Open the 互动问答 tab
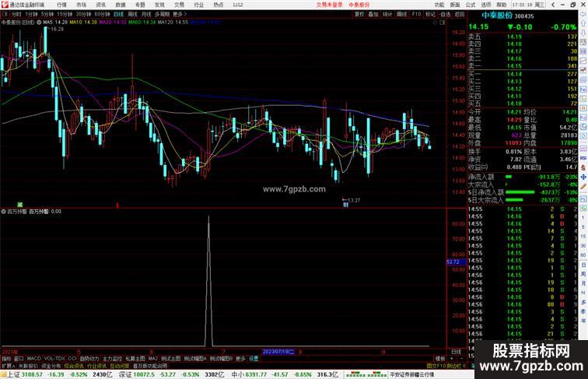Image resolution: width=588 pixels, height=379 pixels. click(x=119, y=366)
